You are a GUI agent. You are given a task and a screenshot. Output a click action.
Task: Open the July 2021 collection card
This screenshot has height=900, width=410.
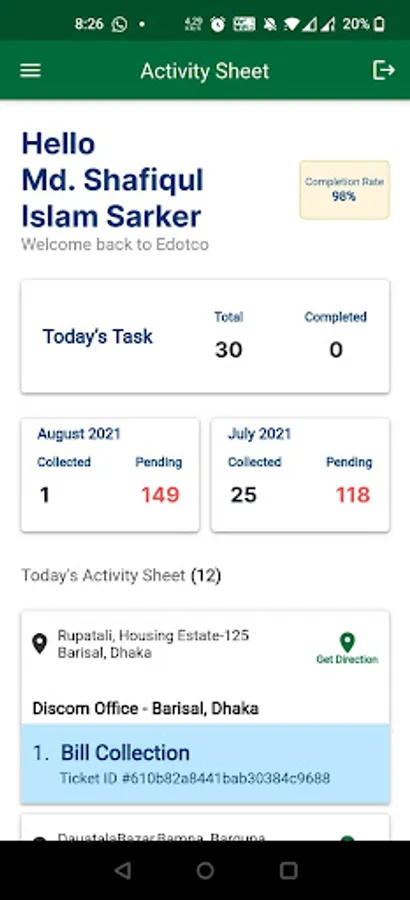(x=300, y=475)
